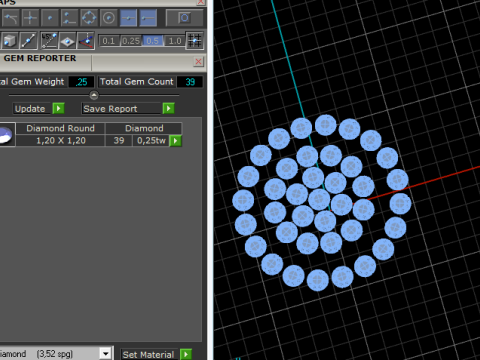The image size is (480, 360).
Task: Select the "0,25tw" weight cell
Action: 151,141
